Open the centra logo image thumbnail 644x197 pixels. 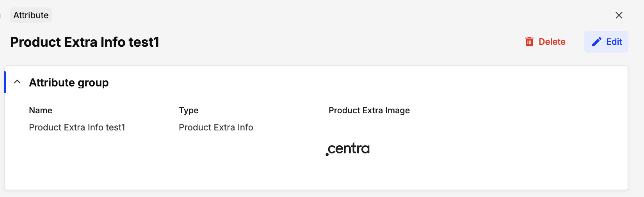pyautogui.click(x=348, y=148)
